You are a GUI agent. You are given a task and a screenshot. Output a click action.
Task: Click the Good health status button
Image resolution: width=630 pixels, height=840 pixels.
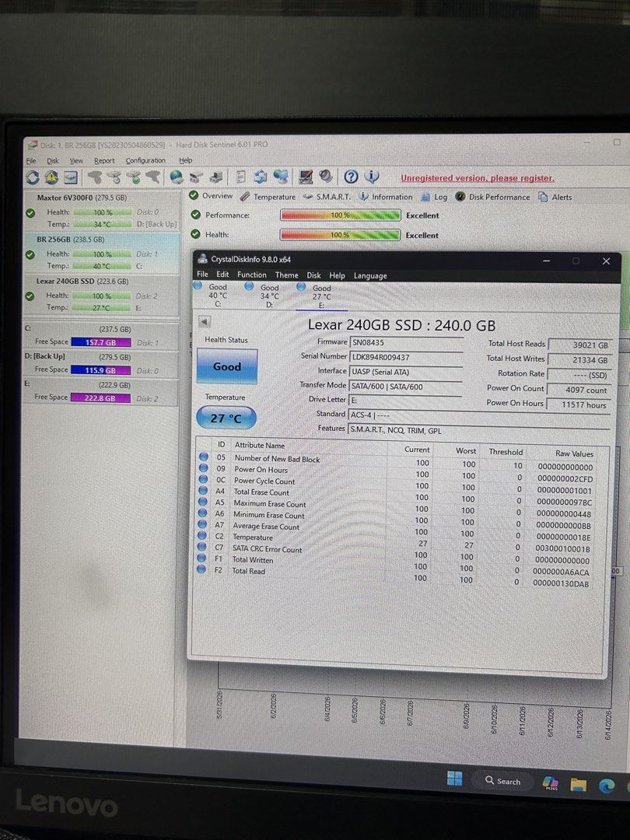point(227,366)
